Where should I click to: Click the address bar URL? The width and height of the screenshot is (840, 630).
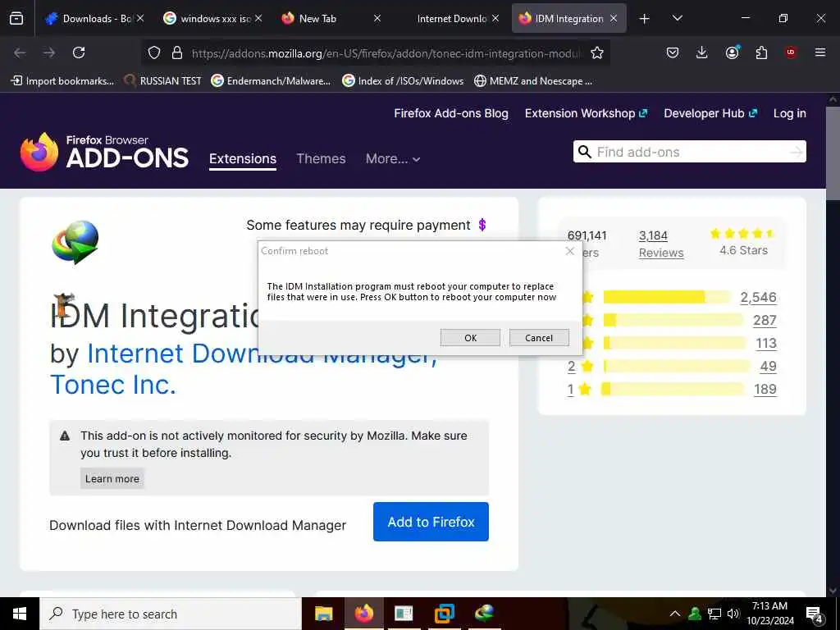pyautogui.click(x=386, y=53)
